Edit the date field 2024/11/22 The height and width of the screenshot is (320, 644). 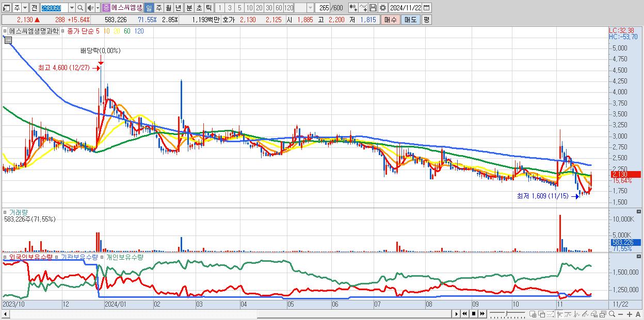point(406,8)
